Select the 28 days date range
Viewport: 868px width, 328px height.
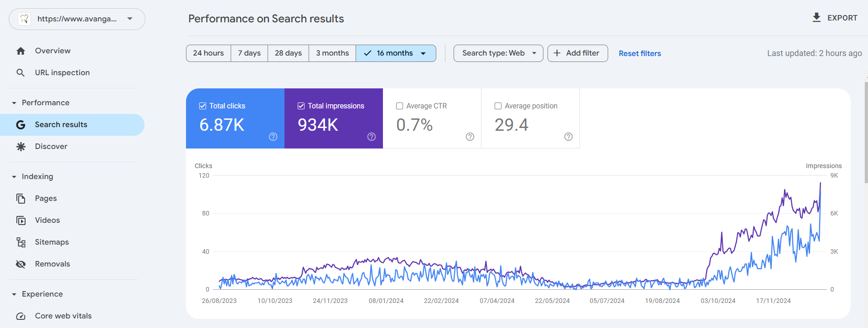[x=288, y=53]
